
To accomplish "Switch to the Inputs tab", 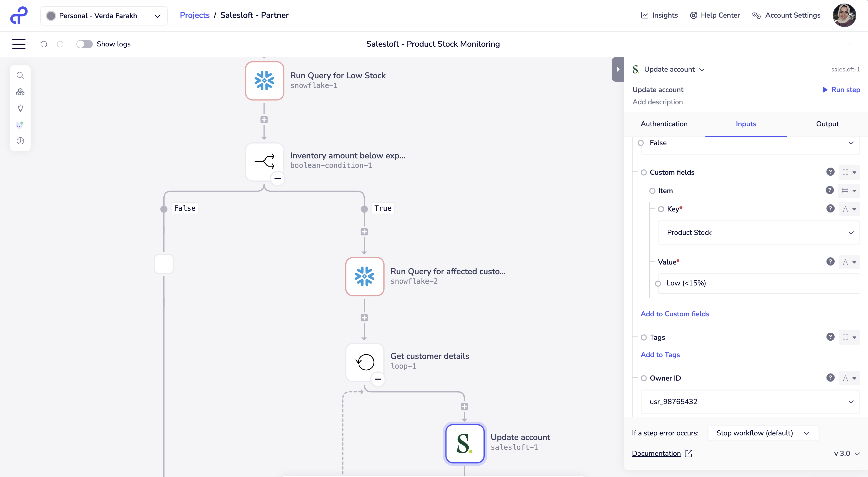I will [x=746, y=124].
